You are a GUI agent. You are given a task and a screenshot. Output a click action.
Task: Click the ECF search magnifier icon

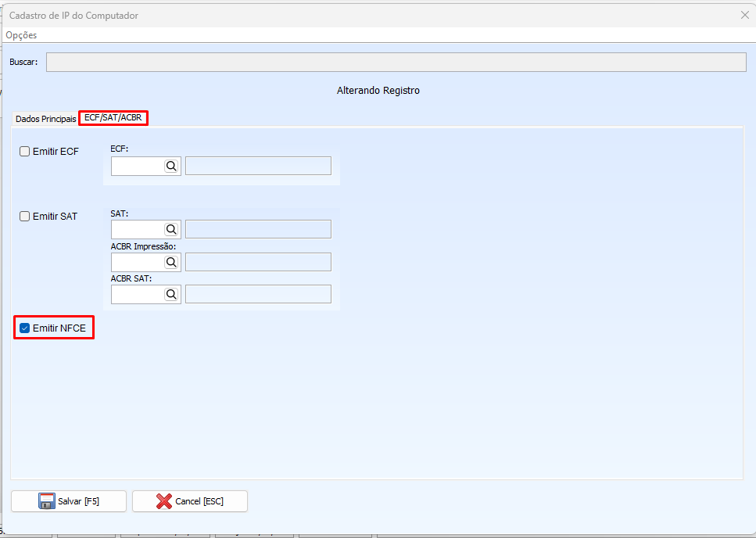click(x=171, y=166)
